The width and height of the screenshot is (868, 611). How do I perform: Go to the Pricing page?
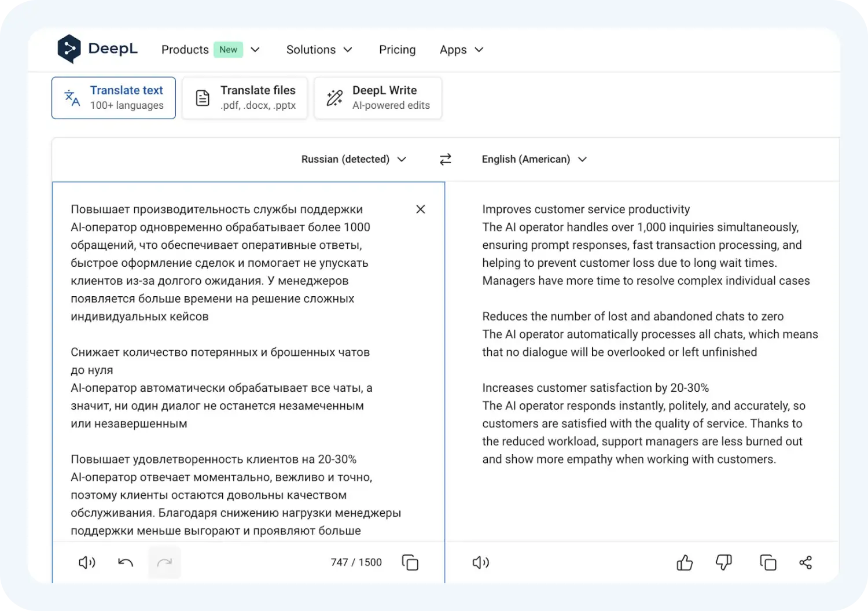pyautogui.click(x=397, y=50)
